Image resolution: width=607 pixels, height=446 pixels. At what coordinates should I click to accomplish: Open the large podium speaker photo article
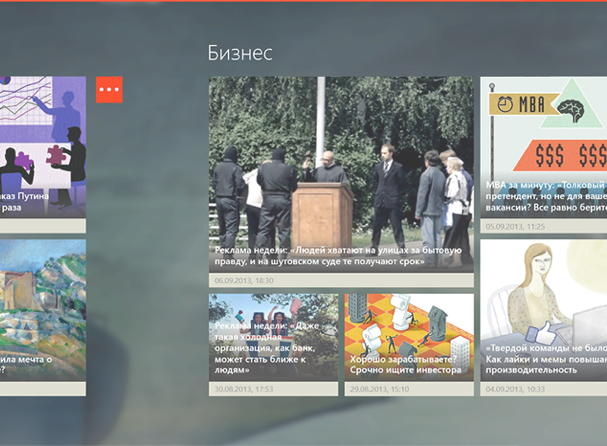pyautogui.click(x=341, y=160)
